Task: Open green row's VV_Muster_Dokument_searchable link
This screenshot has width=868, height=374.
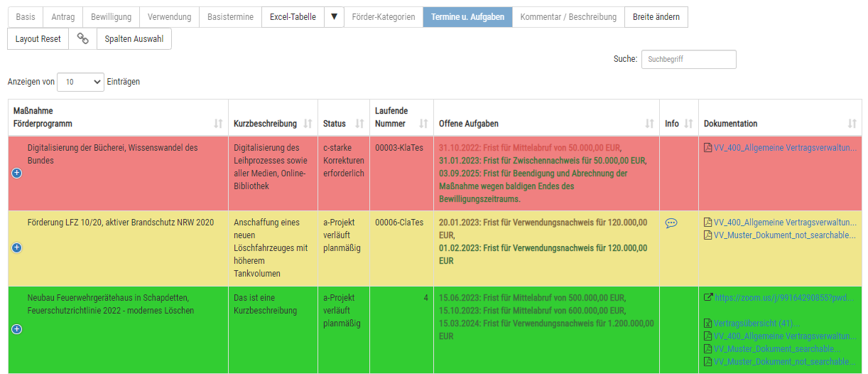Action: click(x=777, y=349)
